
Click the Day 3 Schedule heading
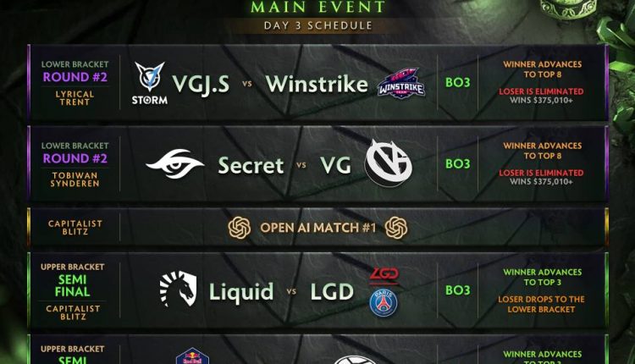click(317, 25)
